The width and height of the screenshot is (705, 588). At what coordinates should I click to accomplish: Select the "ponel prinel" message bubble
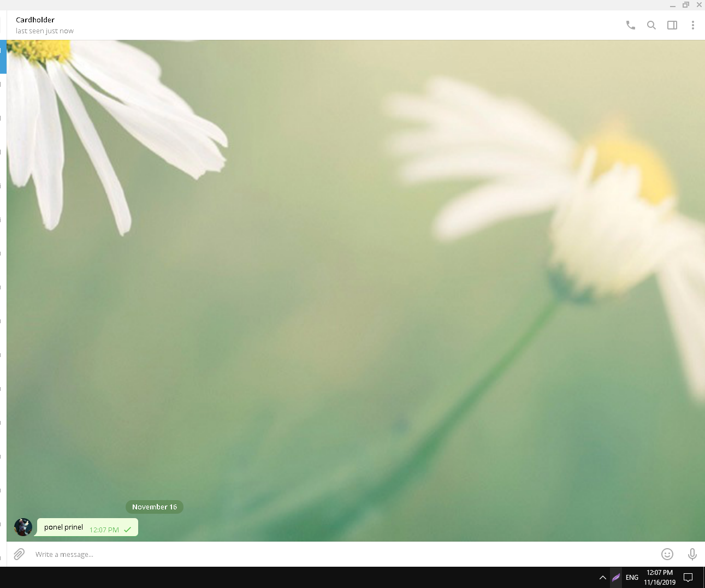63,527
